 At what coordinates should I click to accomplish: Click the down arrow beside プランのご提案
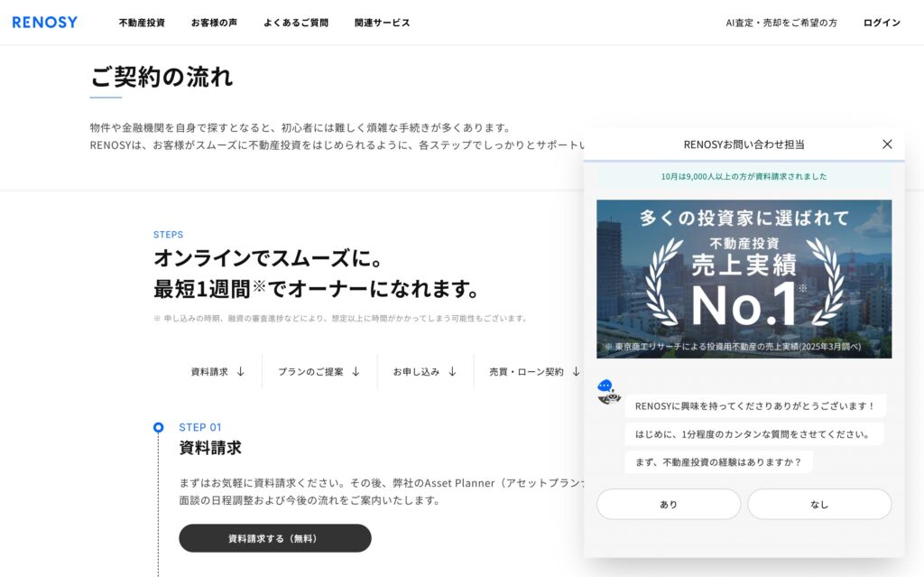point(356,371)
